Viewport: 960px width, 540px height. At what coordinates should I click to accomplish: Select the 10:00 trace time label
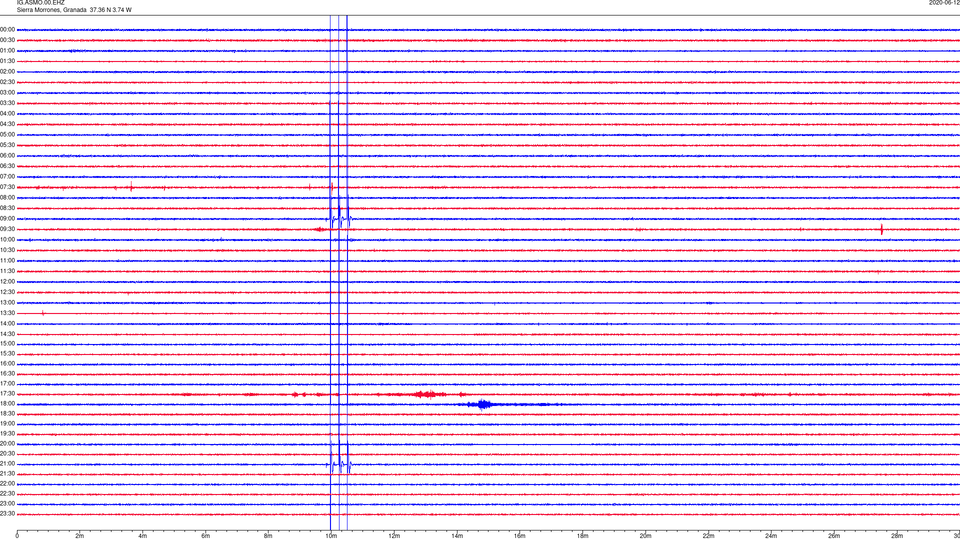[x=7, y=240]
